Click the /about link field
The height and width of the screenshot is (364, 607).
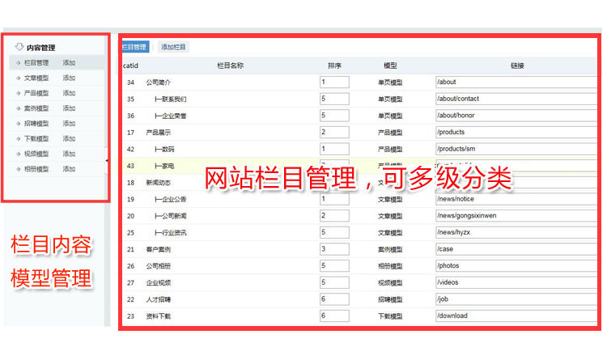[x=516, y=82]
